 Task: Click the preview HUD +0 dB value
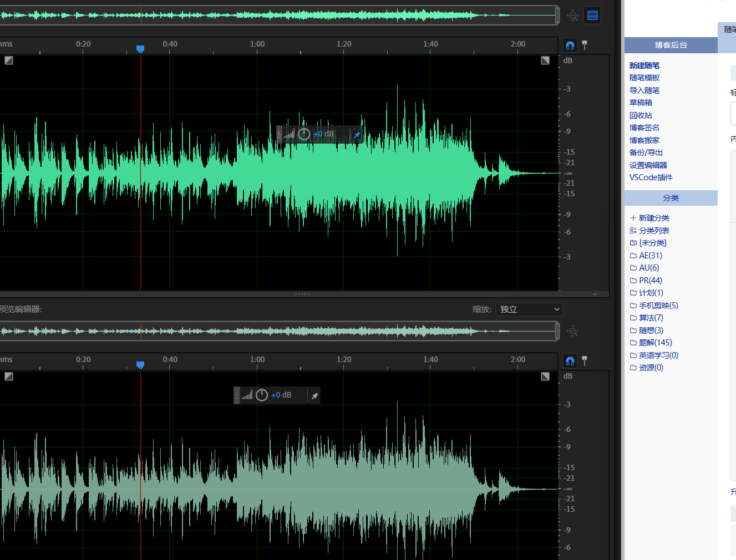coord(281,395)
